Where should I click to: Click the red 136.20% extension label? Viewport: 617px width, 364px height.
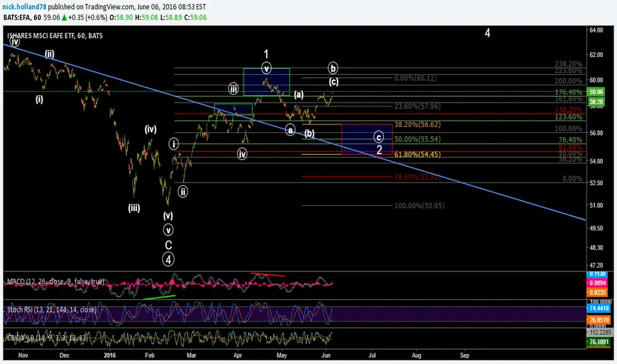point(568,110)
